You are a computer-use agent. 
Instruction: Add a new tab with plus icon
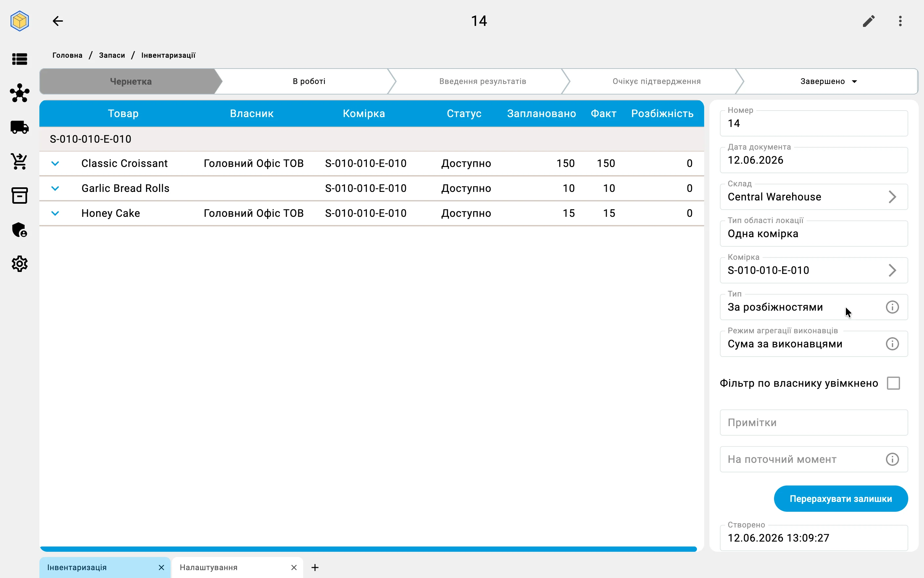(x=315, y=567)
